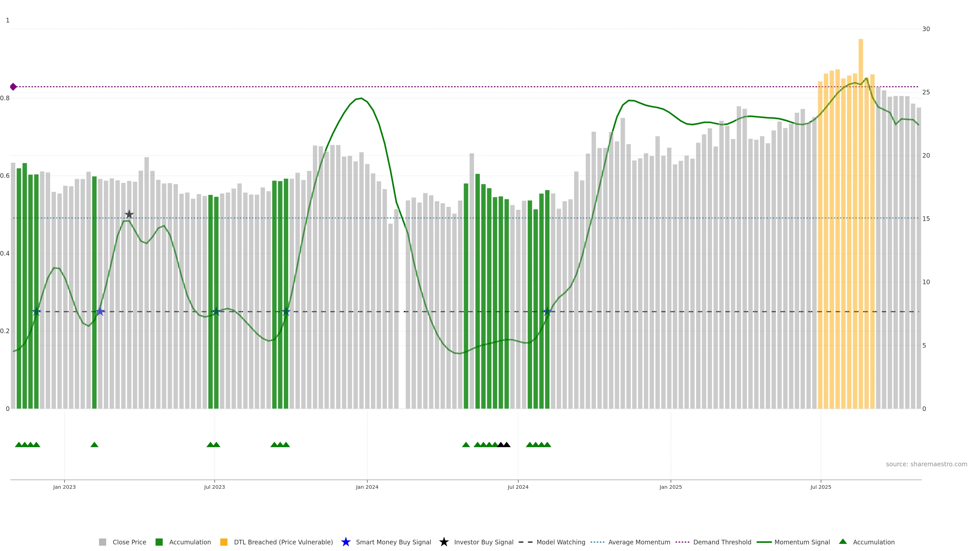980x551 pixels.
Task: Click the gray Close Price color swatch
Action: coord(102,542)
